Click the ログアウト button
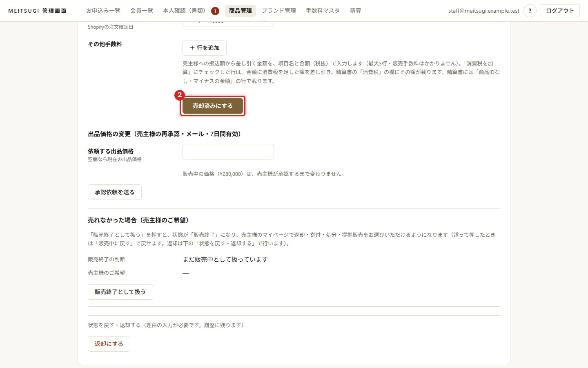The height and width of the screenshot is (368, 588). 560,11
